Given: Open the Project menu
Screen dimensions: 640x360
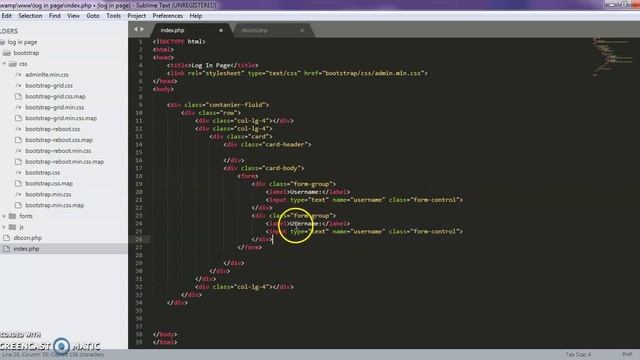Looking at the screenshot, I should (137, 16).
